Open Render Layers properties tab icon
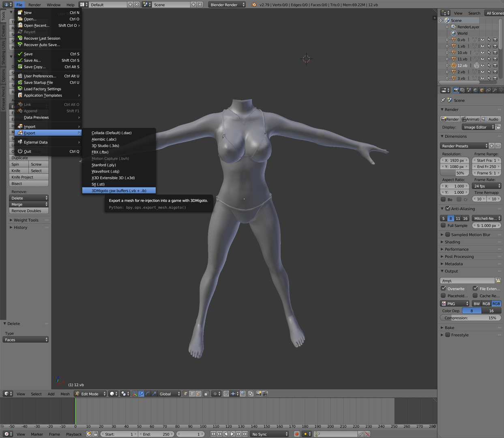Viewport: 504px width, 438px height. click(463, 90)
